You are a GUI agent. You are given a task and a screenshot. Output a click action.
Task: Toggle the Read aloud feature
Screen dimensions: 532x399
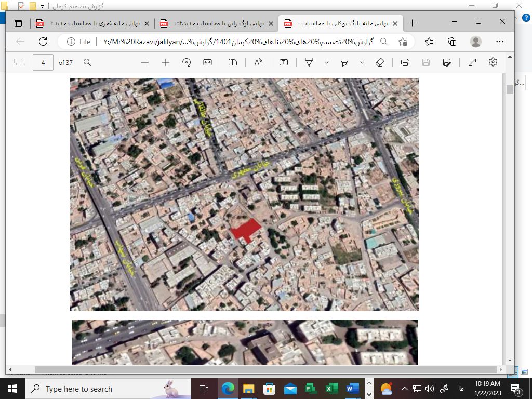tap(258, 62)
